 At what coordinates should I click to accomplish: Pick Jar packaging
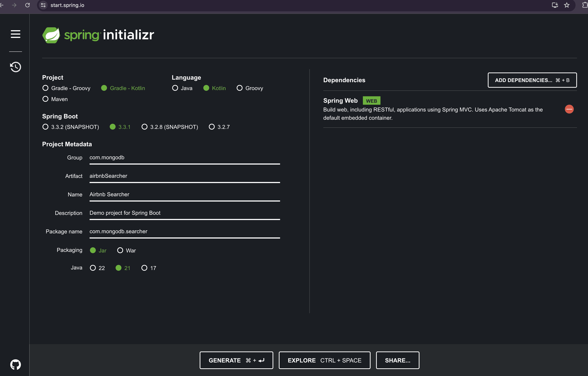tap(98, 250)
